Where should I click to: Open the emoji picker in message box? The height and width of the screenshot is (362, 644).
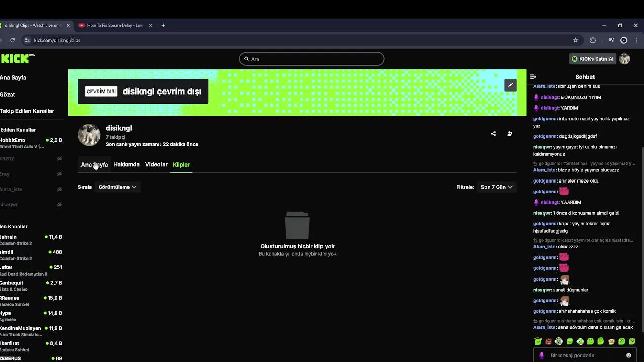coord(628,355)
